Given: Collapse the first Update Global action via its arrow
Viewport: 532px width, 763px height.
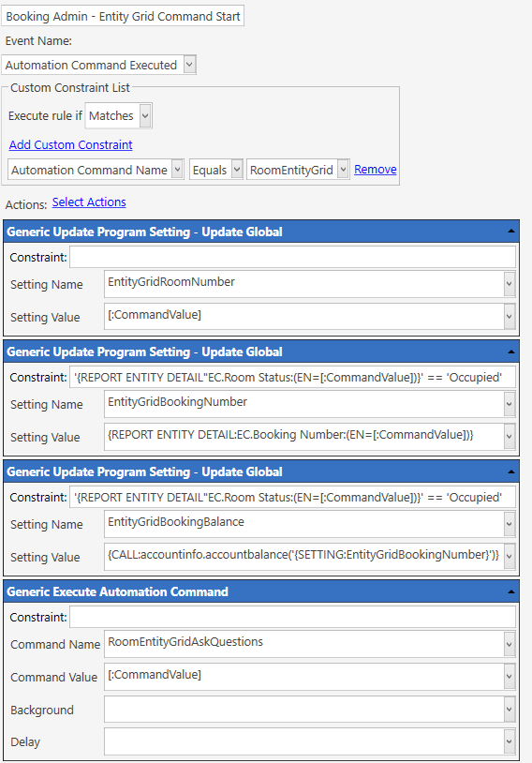Looking at the screenshot, I should coord(510,232).
